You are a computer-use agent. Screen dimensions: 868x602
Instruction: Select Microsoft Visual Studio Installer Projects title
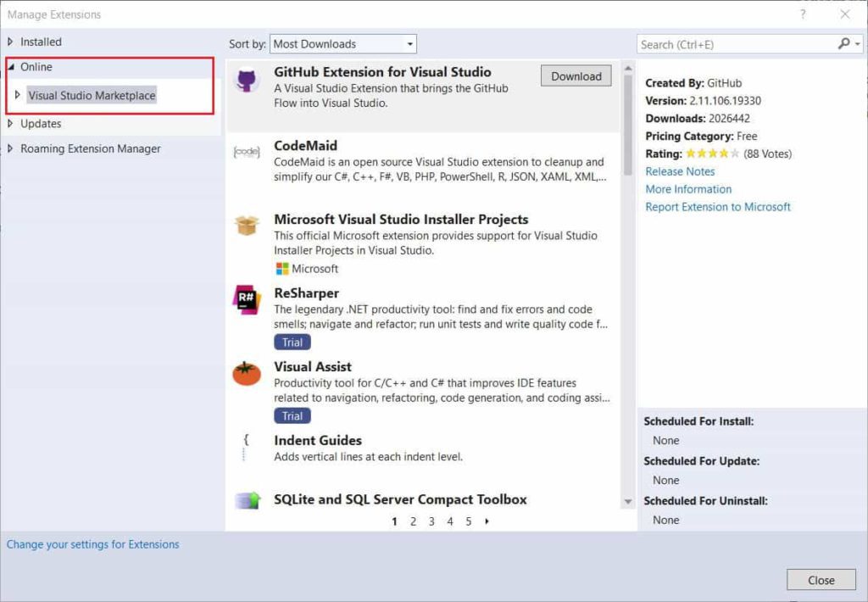point(401,220)
